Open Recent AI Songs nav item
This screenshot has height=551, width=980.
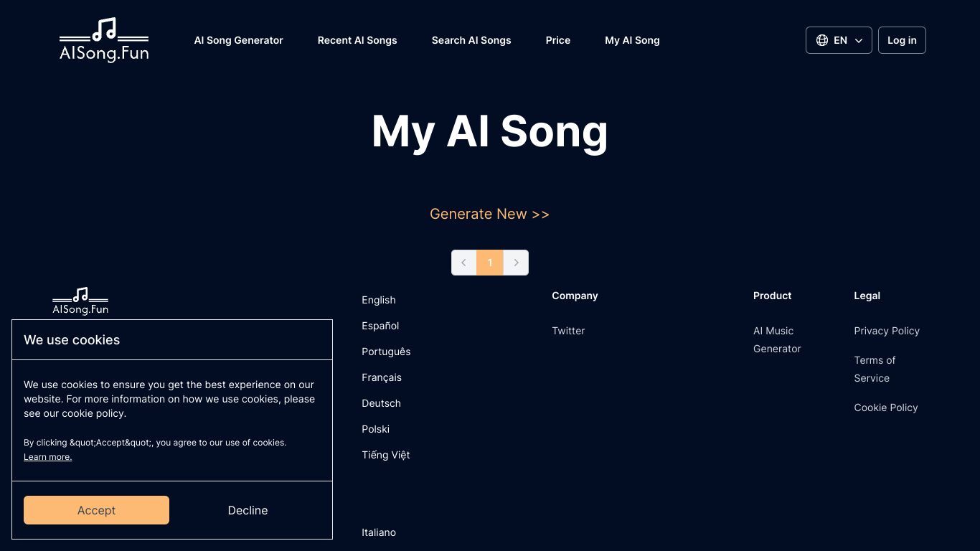tap(357, 40)
